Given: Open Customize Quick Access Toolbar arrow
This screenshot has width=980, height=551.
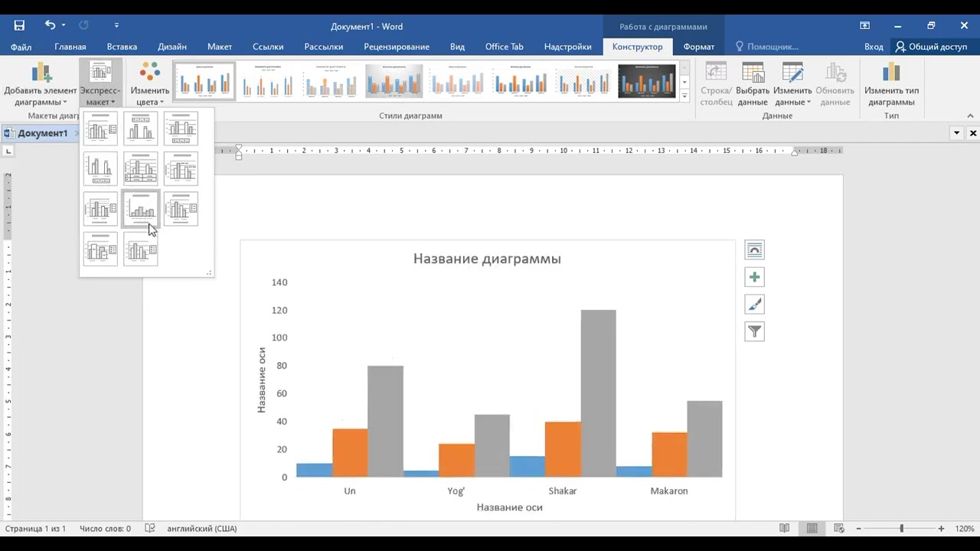Looking at the screenshot, I should (116, 25).
